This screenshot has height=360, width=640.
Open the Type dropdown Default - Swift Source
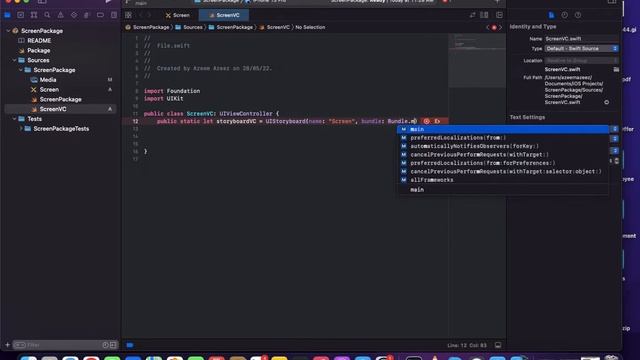tap(581, 49)
